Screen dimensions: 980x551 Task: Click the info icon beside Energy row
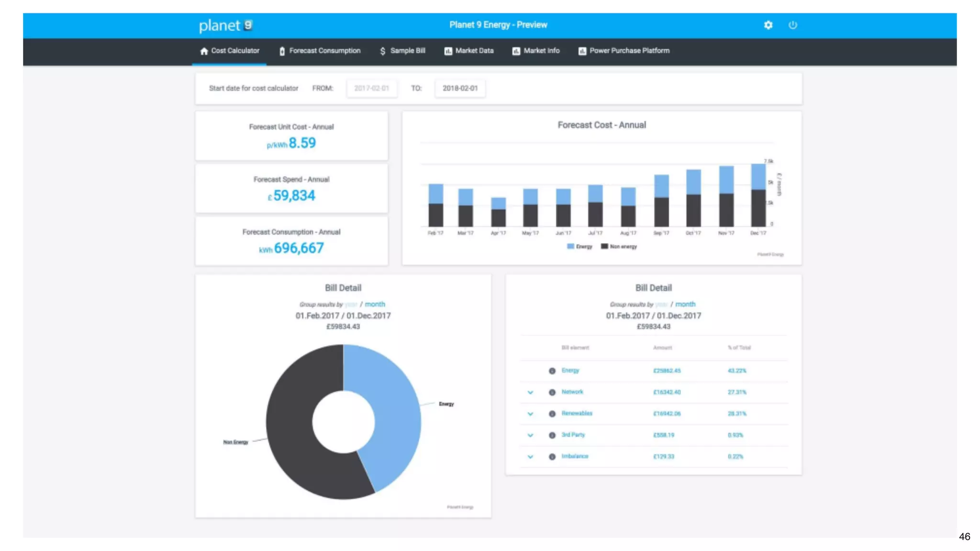coord(552,371)
